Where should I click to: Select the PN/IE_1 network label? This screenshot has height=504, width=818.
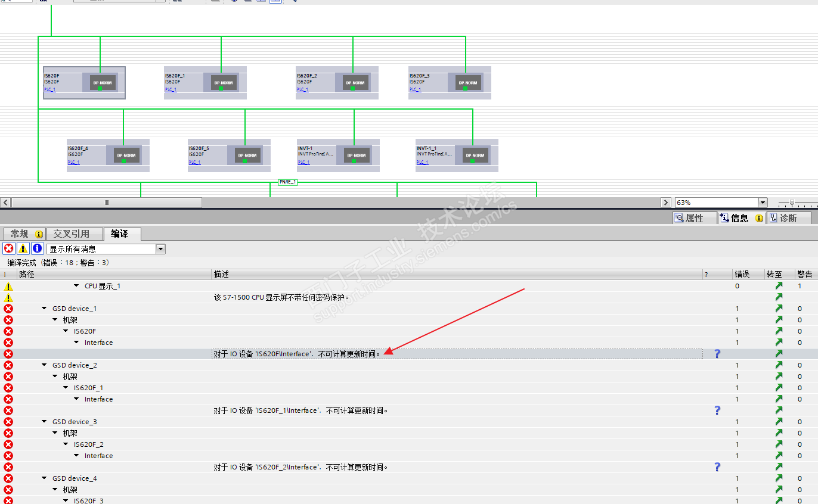[287, 182]
